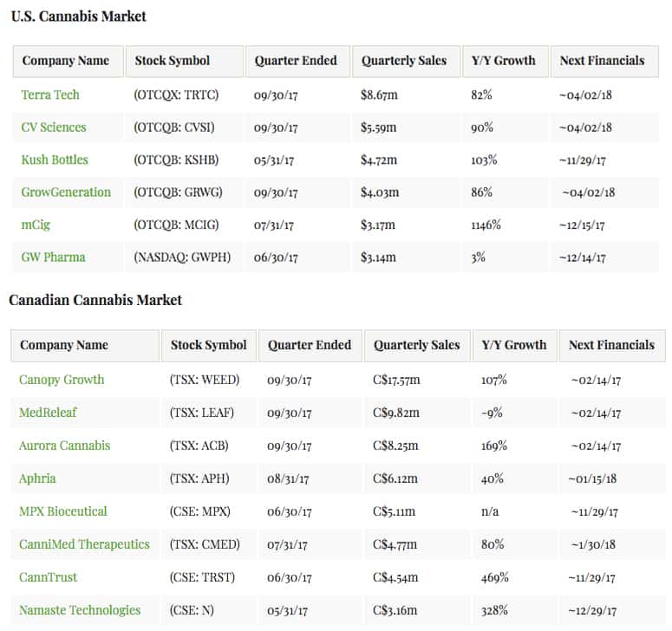Click the mCig company link
The width and height of the screenshot is (672, 631).
click(36, 224)
